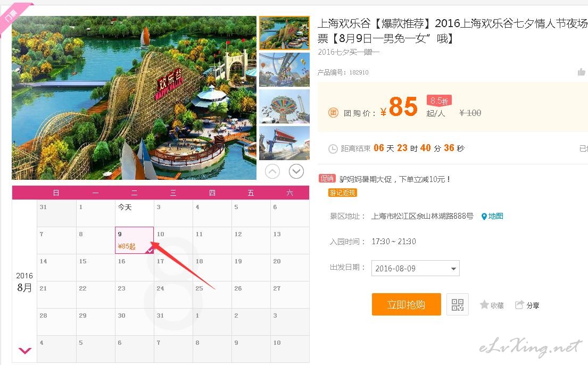
Task: Select August 9 date cell ¥85起
Action: [134, 240]
